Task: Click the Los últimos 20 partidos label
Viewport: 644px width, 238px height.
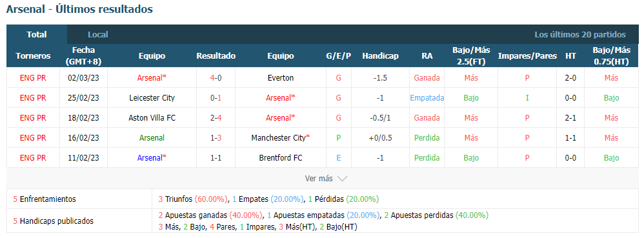Action: point(580,35)
